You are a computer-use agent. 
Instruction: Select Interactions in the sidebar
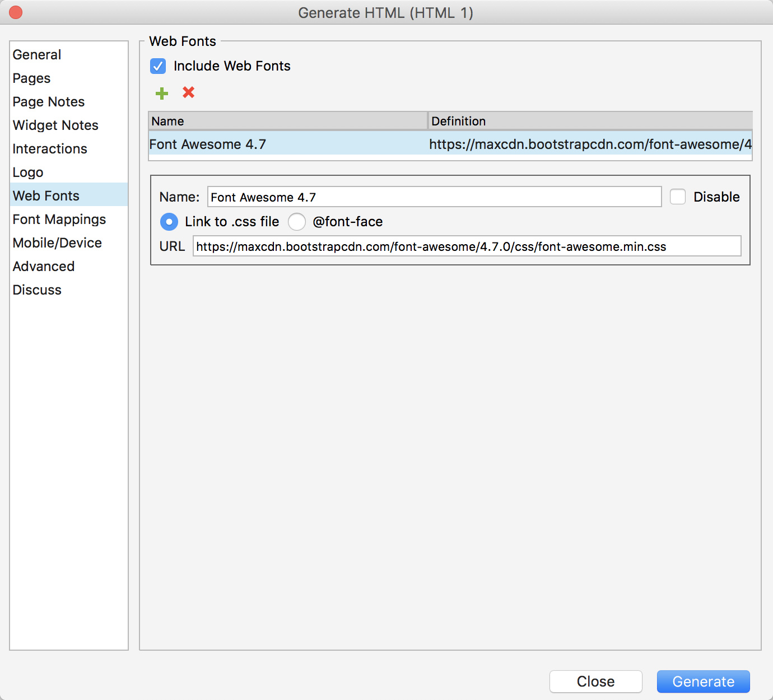point(50,149)
